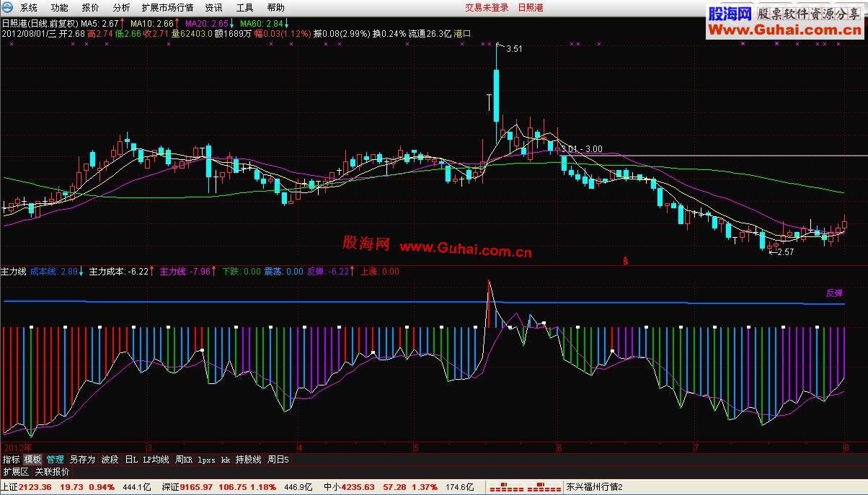
Task: Click the 主力线: -7.96 magenta indicator value
Action: point(187,272)
